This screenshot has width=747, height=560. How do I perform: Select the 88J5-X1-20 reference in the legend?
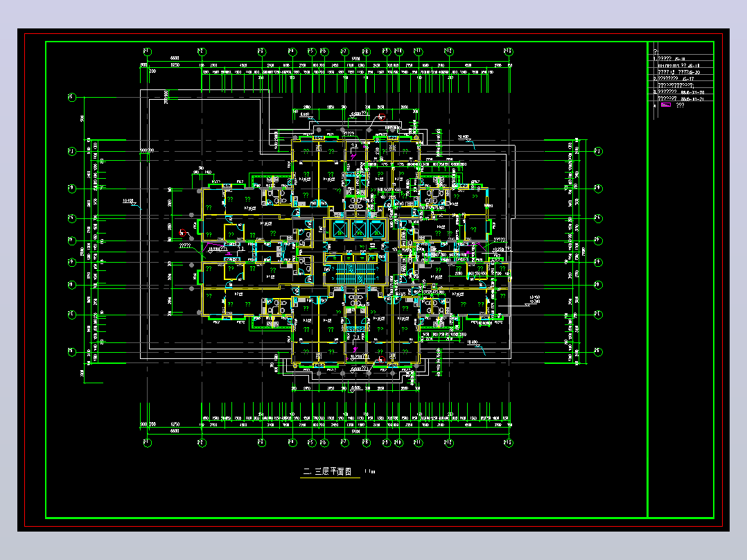[x=693, y=92]
